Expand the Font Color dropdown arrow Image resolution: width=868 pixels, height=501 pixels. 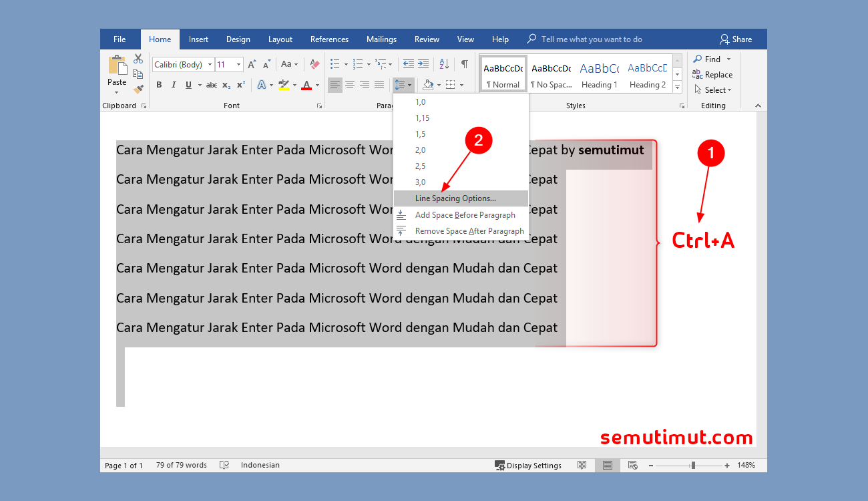[316, 84]
